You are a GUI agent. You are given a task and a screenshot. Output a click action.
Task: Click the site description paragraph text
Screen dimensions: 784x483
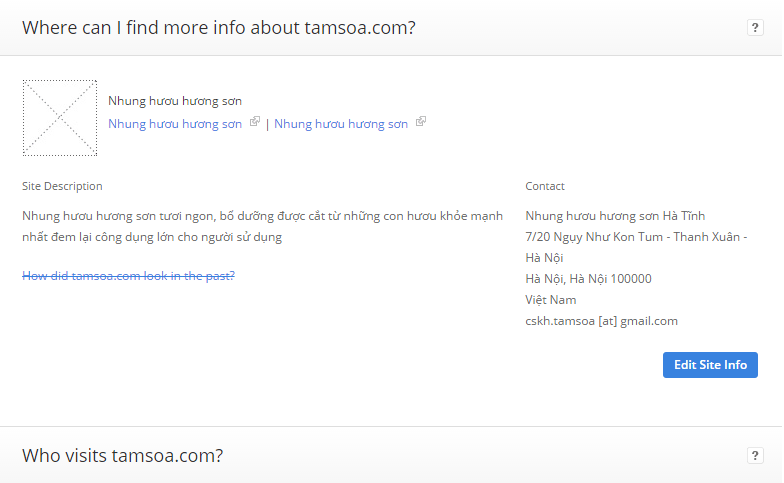point(262,226)
